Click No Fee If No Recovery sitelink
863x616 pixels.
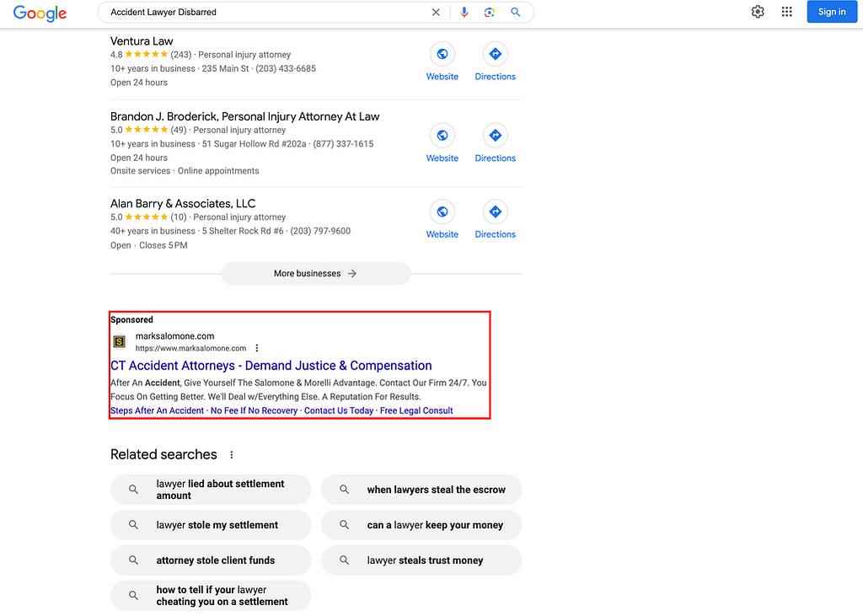click(x=254, y=410)
